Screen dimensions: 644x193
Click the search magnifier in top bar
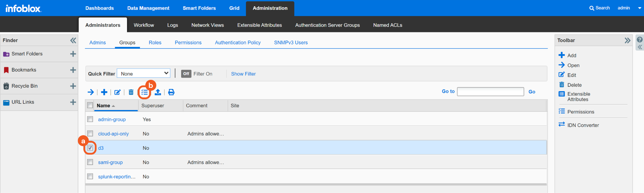591,8
